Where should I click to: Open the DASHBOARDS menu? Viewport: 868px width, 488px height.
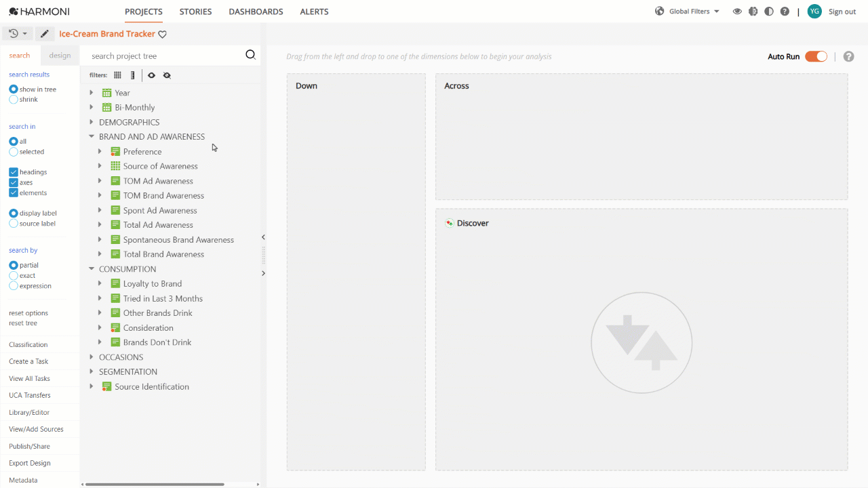(x=256, y=12)
